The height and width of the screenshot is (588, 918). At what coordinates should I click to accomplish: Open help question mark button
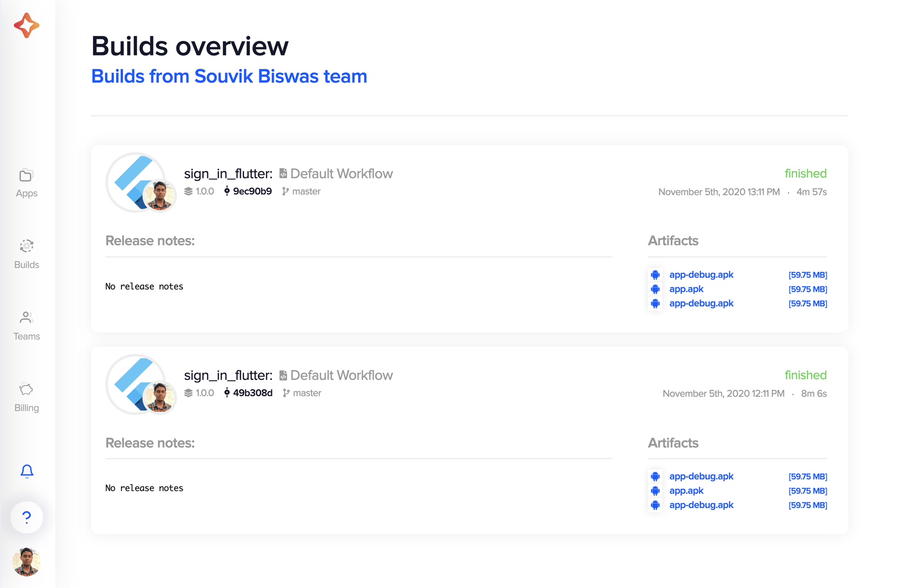pos(27,517)
